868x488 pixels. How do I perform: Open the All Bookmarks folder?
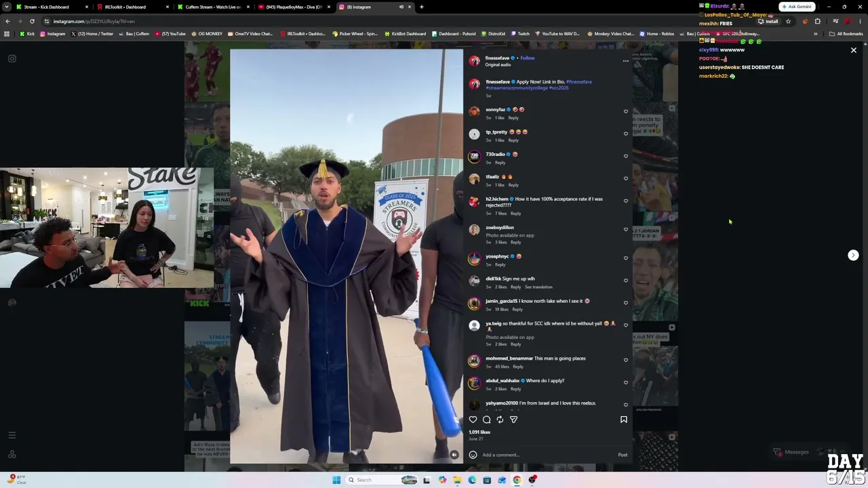846,34
